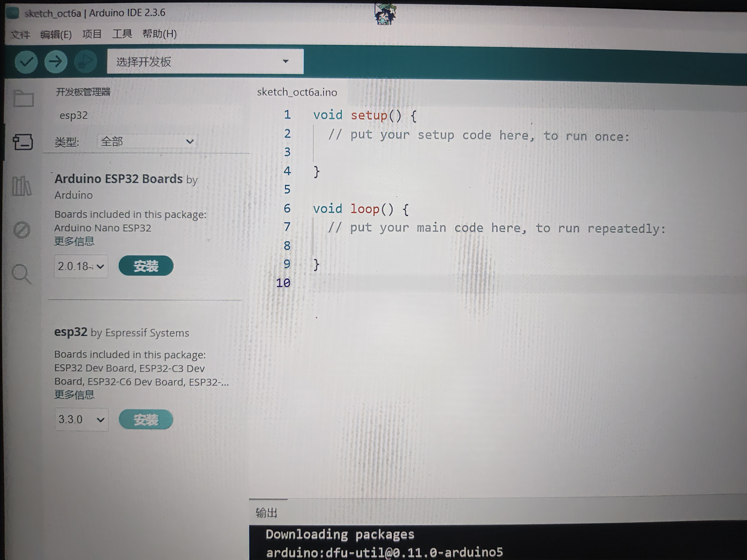
Task: Open the 选择开发板 board selector dropdown
Action: [205, 61]
